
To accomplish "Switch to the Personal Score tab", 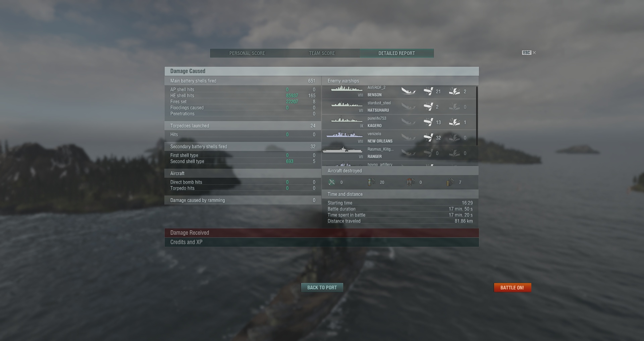I will coord(247,53).
